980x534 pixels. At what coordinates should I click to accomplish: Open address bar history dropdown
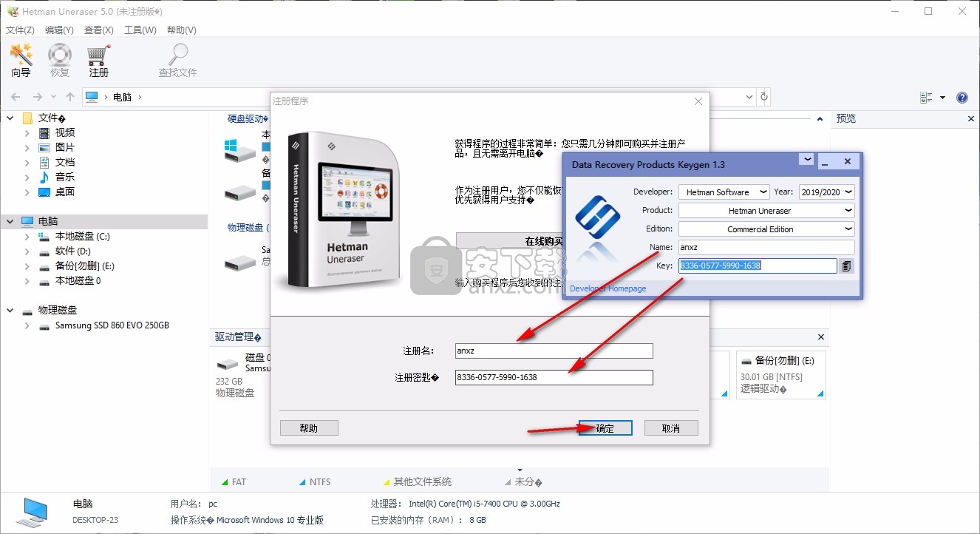[x=749, y=97]
